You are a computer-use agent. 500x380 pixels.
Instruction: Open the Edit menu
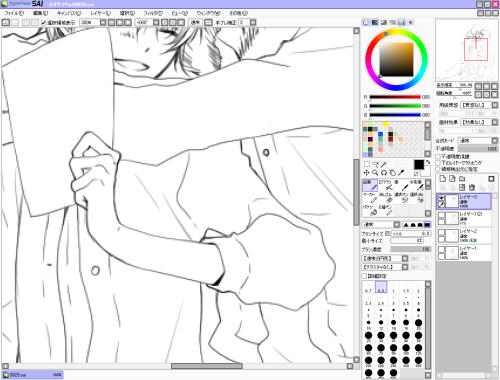coord(40,13)
